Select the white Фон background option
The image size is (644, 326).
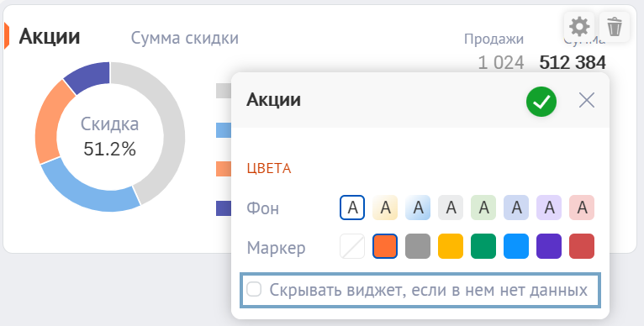[x=352, y=208]
